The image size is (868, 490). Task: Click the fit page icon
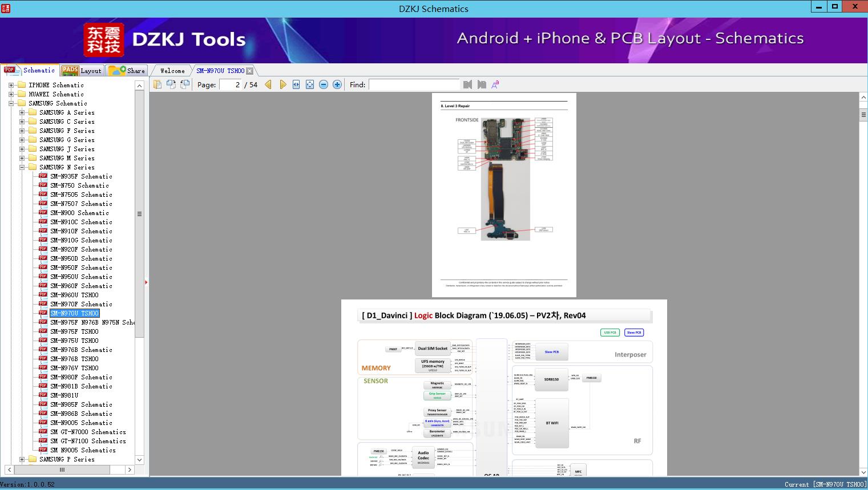(310, 84)
